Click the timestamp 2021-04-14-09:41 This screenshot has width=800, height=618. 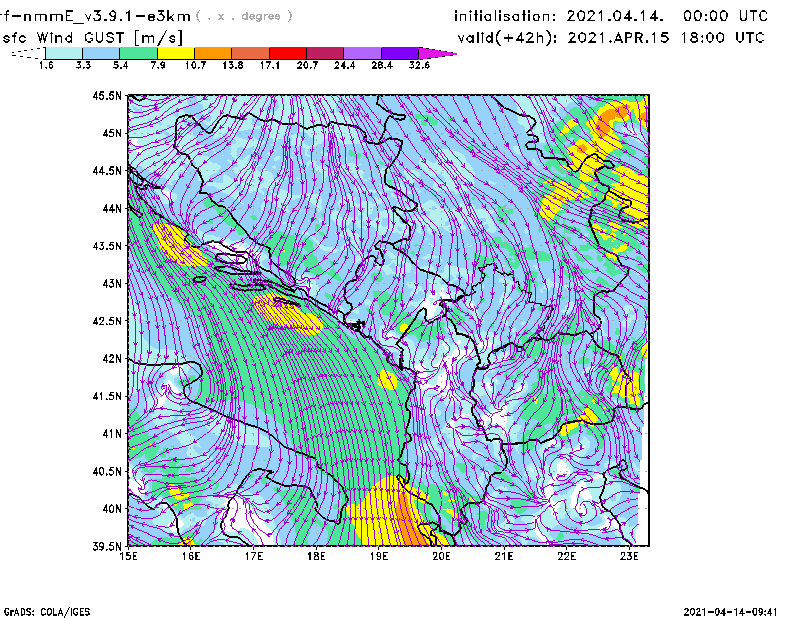pyautogui.click(x=731, y=612)
